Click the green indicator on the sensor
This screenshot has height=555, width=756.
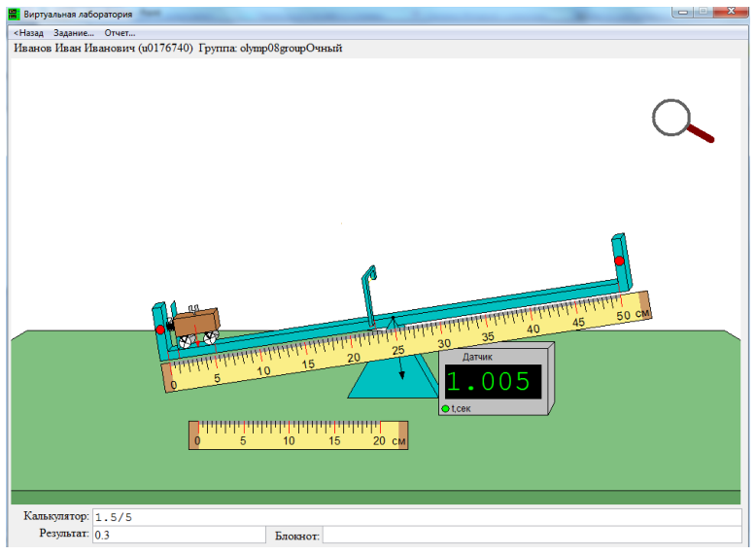[x=445, y=409]
